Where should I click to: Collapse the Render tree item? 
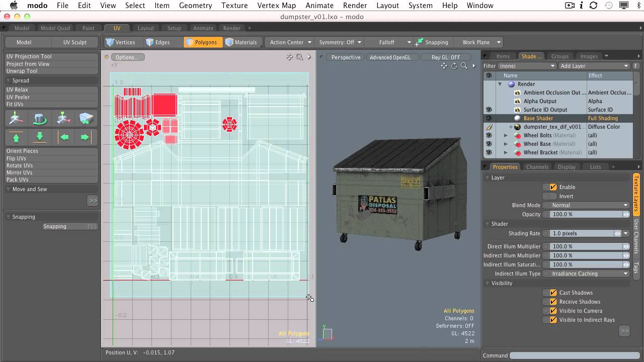pos(500,84)
